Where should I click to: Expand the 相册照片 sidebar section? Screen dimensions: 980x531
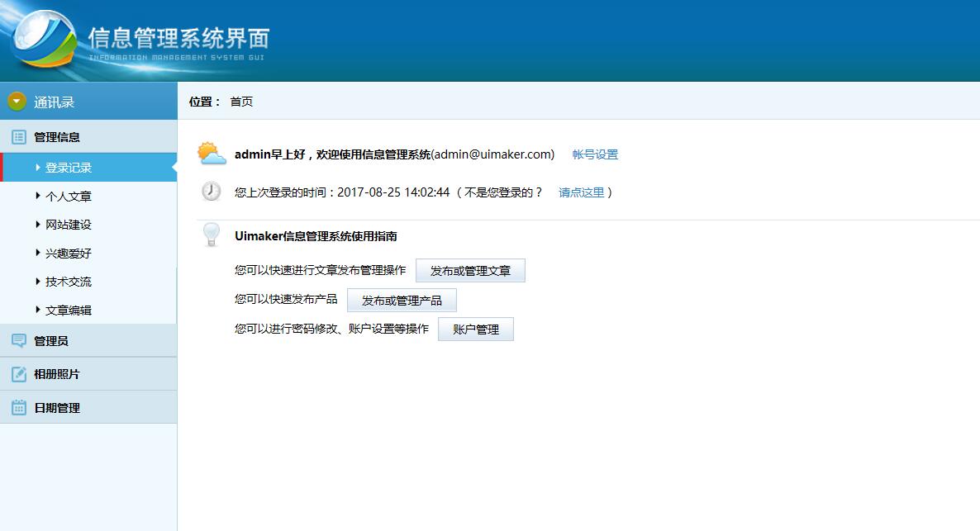pyautogui.click(x=57, y=374)
